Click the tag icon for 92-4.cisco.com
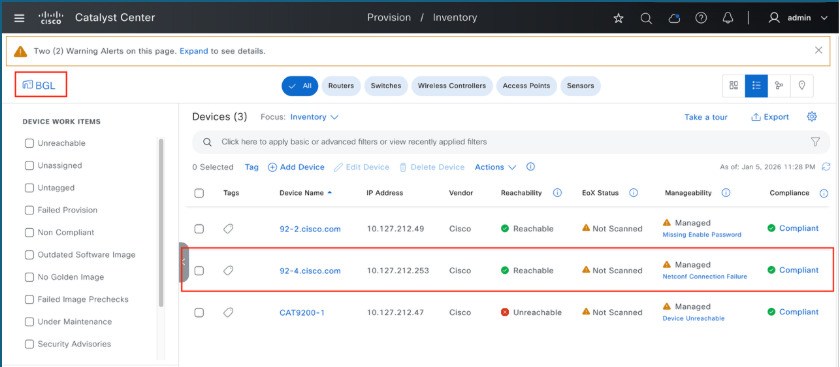Viewport: 840px width, 367px height. tap(228, 271)
